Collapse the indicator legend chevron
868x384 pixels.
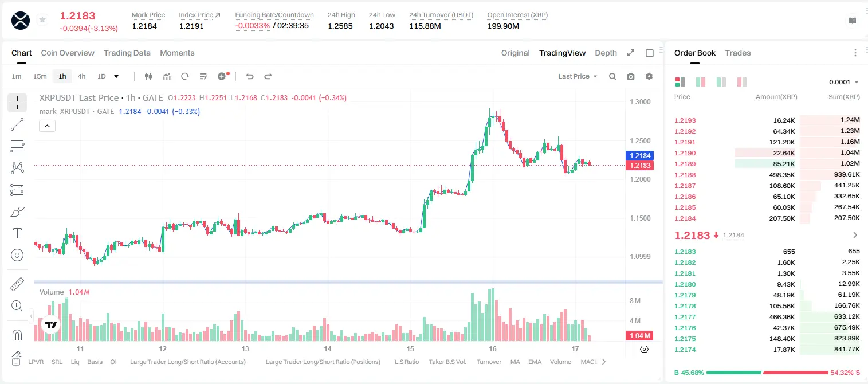(x=47, y=126)
